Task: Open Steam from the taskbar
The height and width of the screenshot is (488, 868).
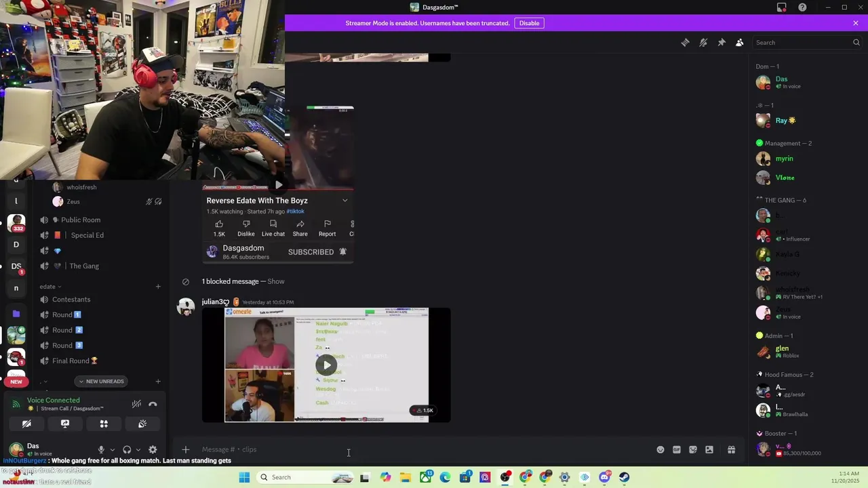Action: pos(624,477)
